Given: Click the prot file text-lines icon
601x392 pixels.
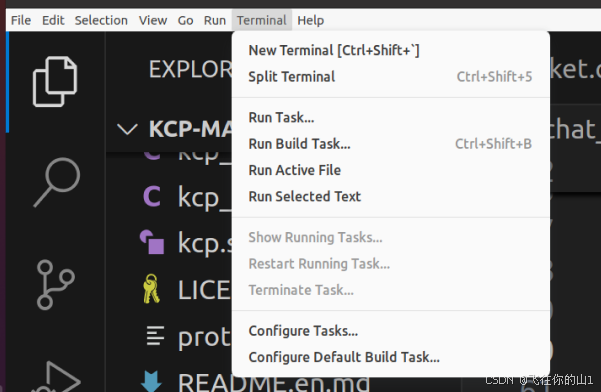Looking at the screenshot, I should click(x=155, y=335).
